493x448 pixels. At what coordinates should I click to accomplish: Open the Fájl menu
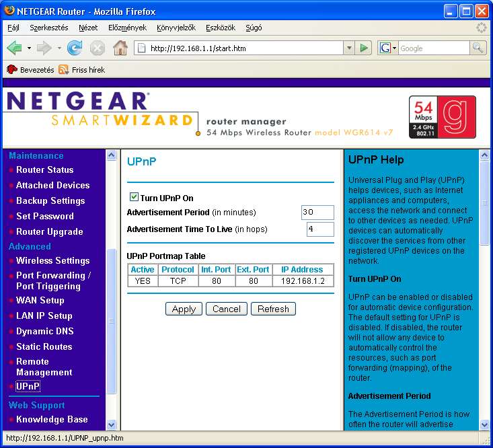(x=13, y=28)
